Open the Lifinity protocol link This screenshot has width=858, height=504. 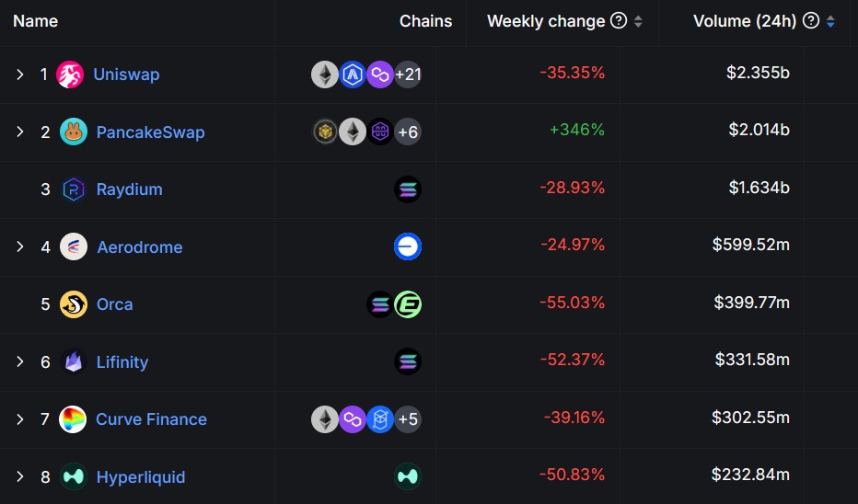[122, 361]
